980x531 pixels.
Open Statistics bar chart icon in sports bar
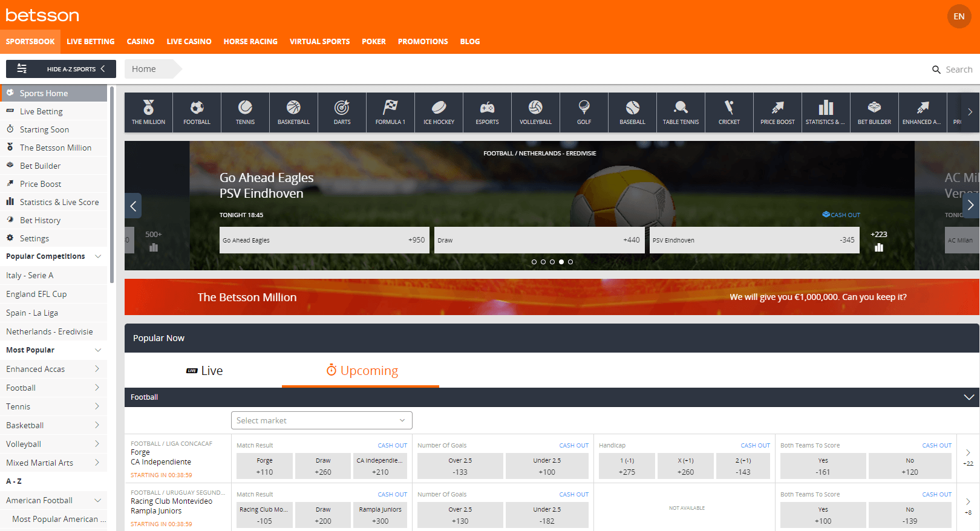point(826,112)
